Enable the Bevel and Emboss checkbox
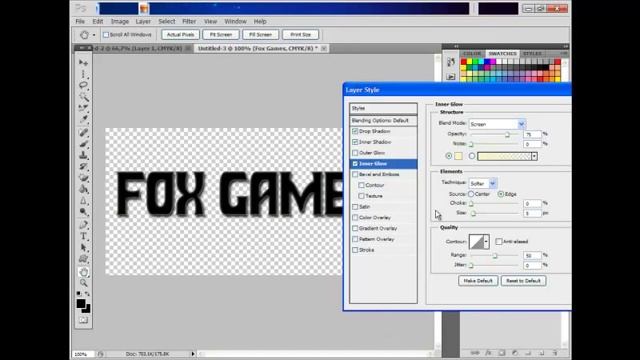Viewport: 640px width, 360px height. (355, 174)
